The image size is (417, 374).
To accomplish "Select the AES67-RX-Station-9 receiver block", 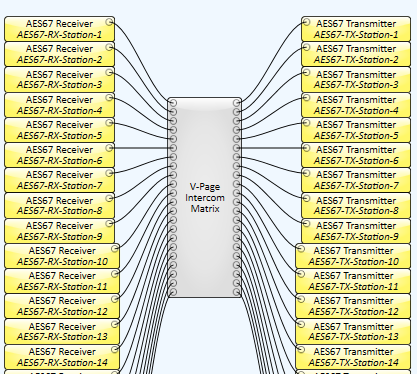I will click(59, 231).
